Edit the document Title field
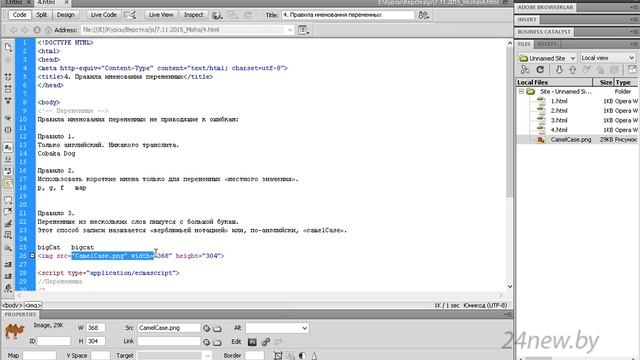640x360 pixels. click(347, 15)
